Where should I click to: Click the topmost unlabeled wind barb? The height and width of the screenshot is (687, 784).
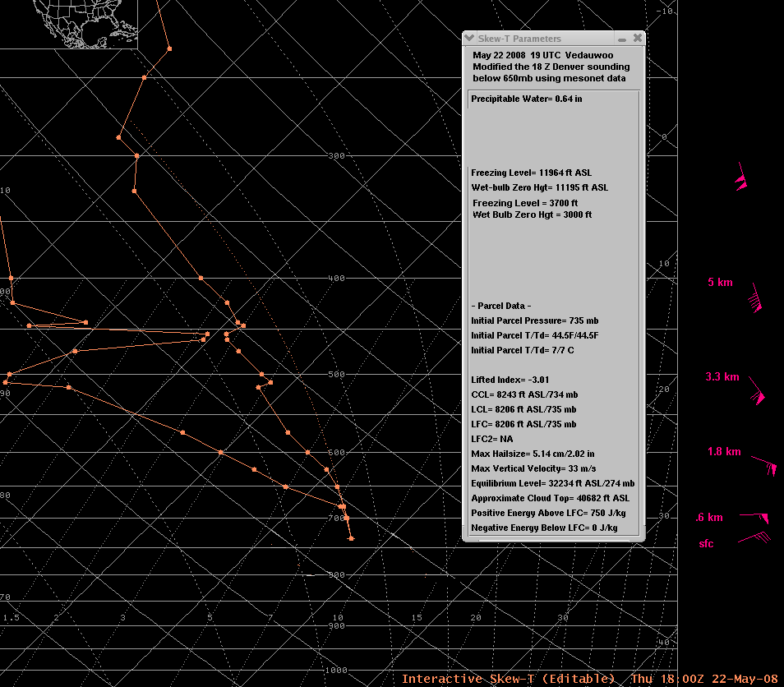pos(741,177)
